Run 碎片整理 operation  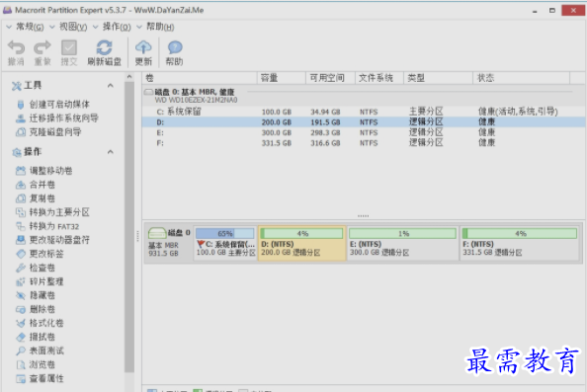(x=41, y=281)
